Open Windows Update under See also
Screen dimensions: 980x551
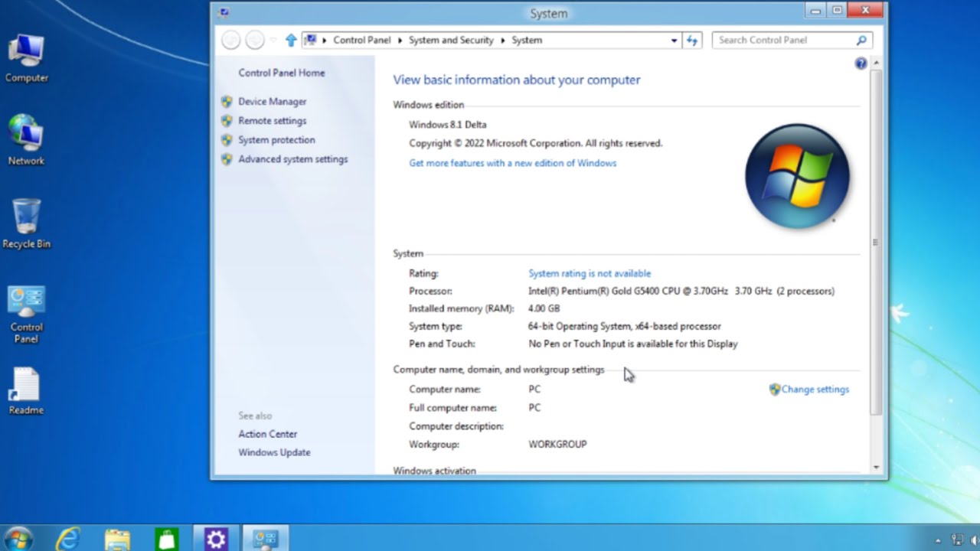click(274, 452)
